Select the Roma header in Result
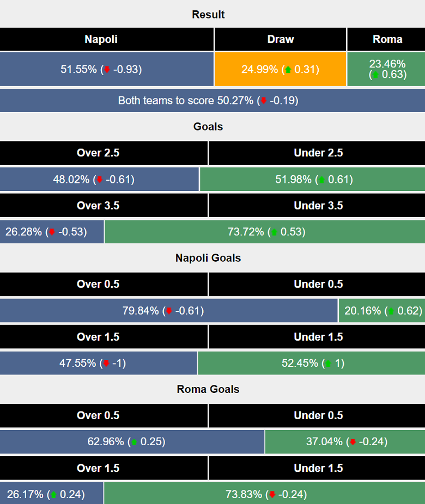425x504 pixels. pyautogui.click(x=387, y=39)
